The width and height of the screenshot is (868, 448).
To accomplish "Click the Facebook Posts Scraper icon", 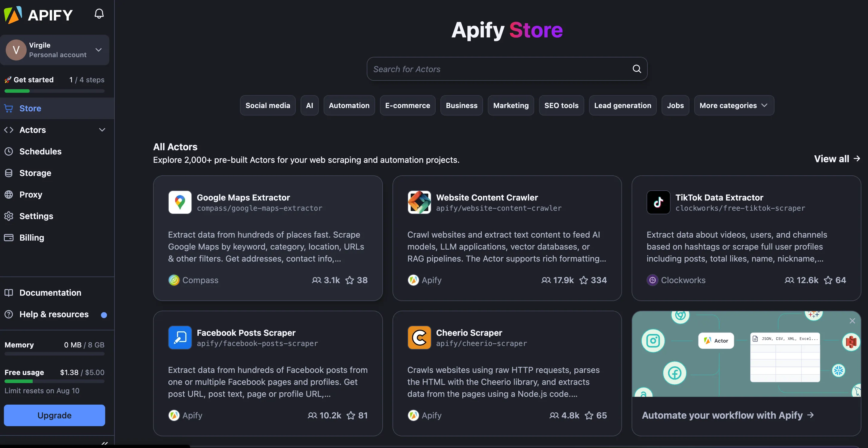I will coord(180,338).
